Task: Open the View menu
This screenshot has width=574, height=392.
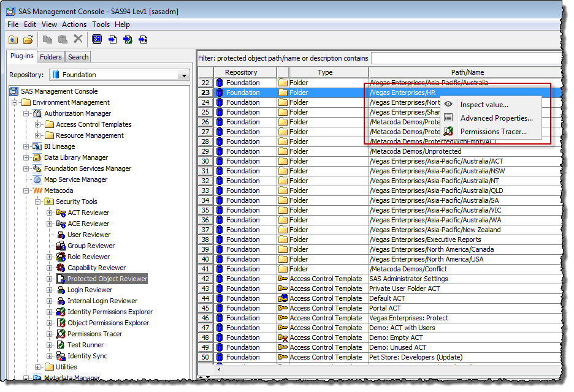Action: click(x=49, y=24)
